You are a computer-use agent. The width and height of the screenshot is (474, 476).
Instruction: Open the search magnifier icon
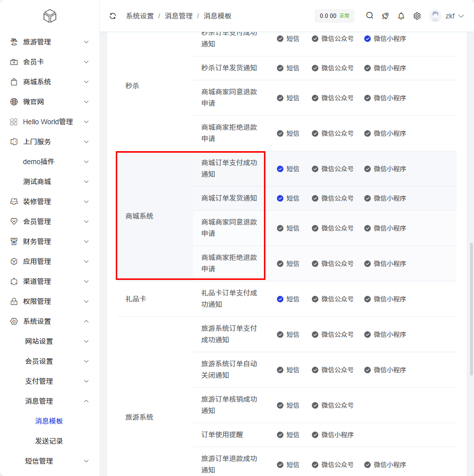[370, 15]
